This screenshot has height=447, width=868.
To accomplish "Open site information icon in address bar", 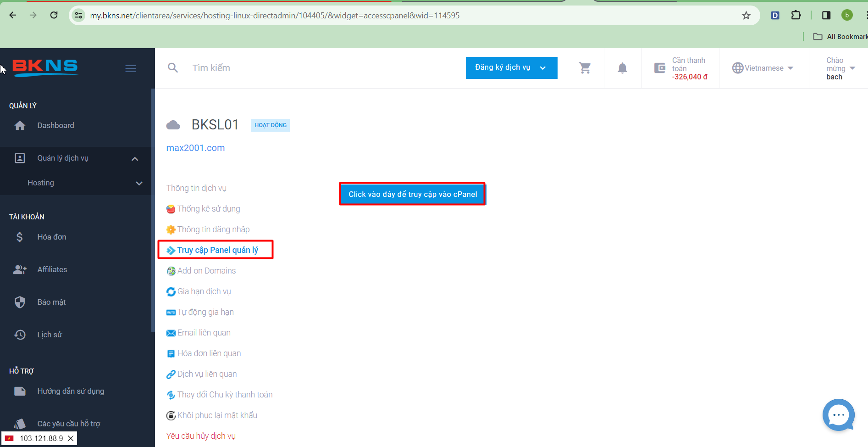I will 79,15.
